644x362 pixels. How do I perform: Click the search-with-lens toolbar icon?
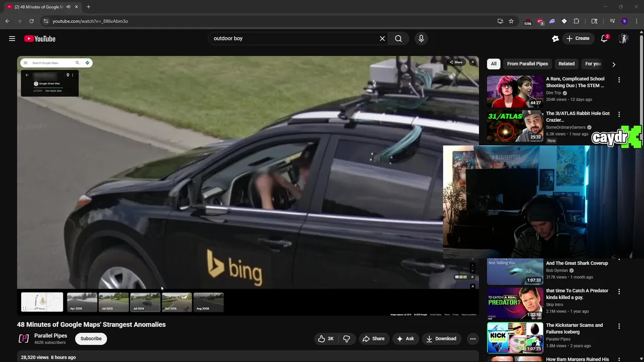[x=594, y=21]
